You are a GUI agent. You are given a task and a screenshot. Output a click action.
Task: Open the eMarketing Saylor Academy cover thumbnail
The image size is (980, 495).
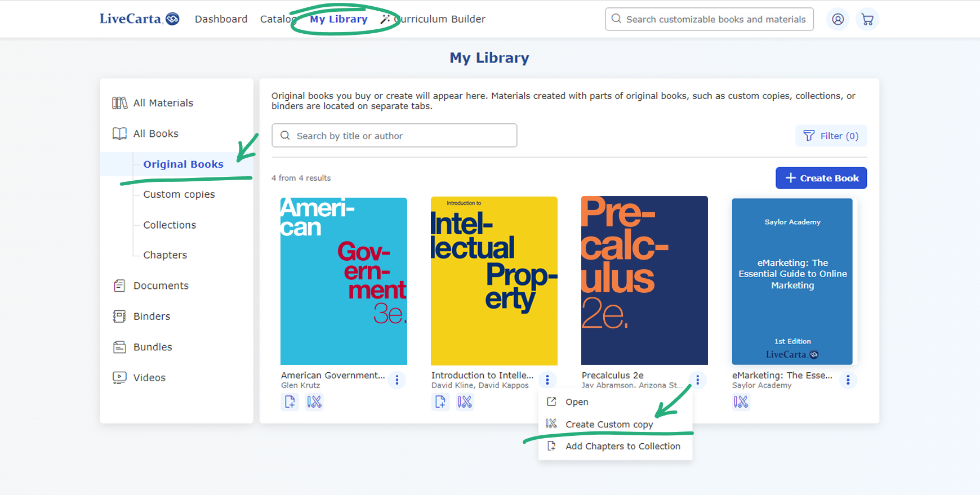pos(792,282)
